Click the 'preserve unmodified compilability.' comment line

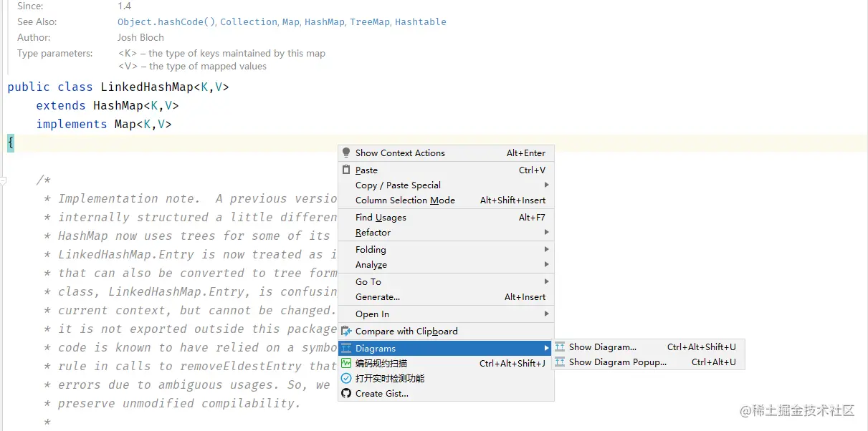pyautogui.click(x=179, y=403)
